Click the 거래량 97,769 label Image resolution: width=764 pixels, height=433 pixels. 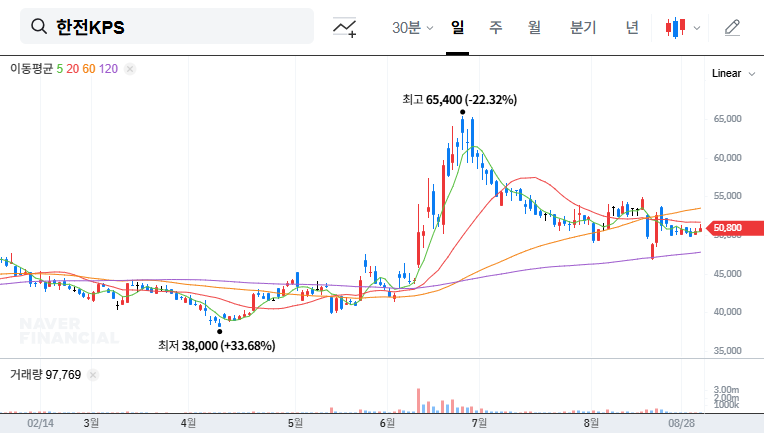click(x=45, y=375)
